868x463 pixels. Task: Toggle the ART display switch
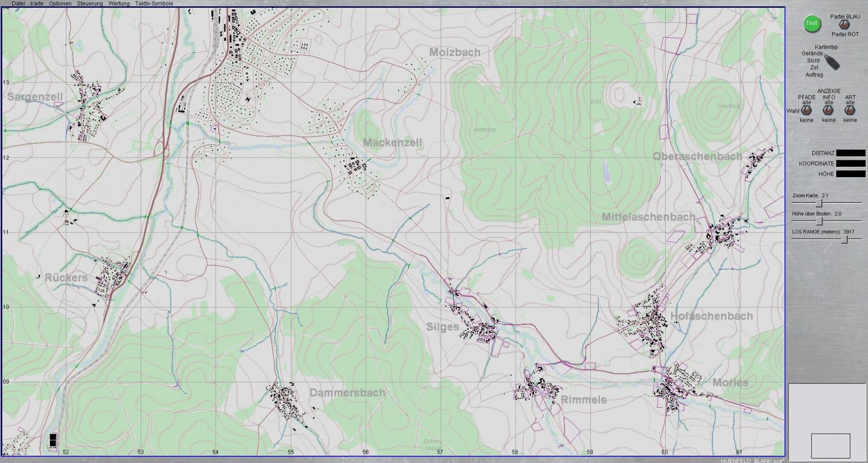850,110
